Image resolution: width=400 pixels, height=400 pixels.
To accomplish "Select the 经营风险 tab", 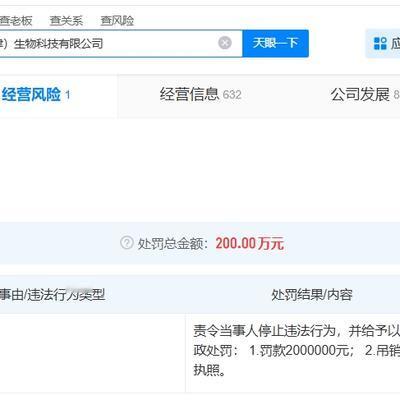I will [x=36, y=95].
